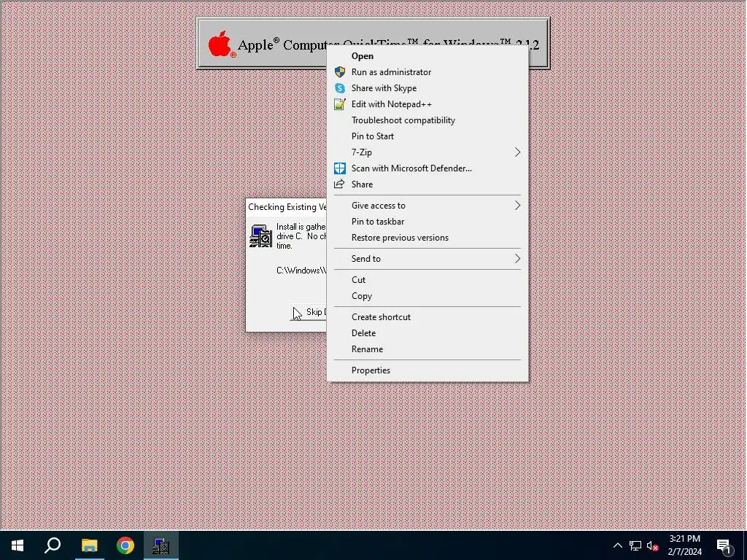Select Pin to taskbar
747x560 pixels.
(x=427, y=222)
